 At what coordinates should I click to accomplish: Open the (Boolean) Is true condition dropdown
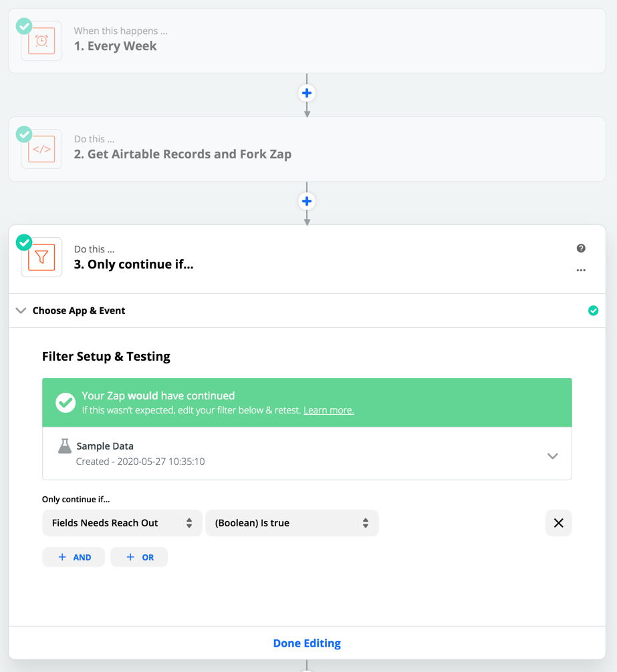292,523
